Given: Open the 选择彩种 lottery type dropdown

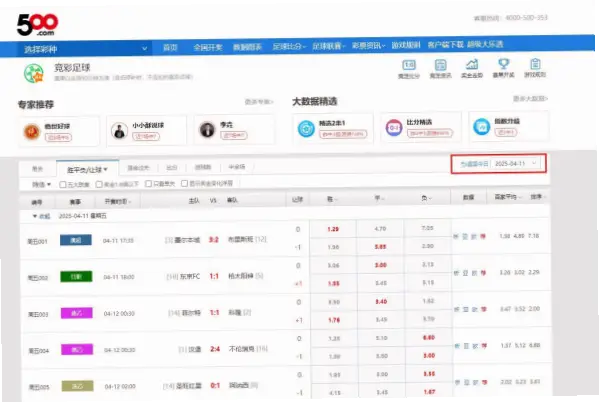Looking at the screenshot, I should (85, 49).
